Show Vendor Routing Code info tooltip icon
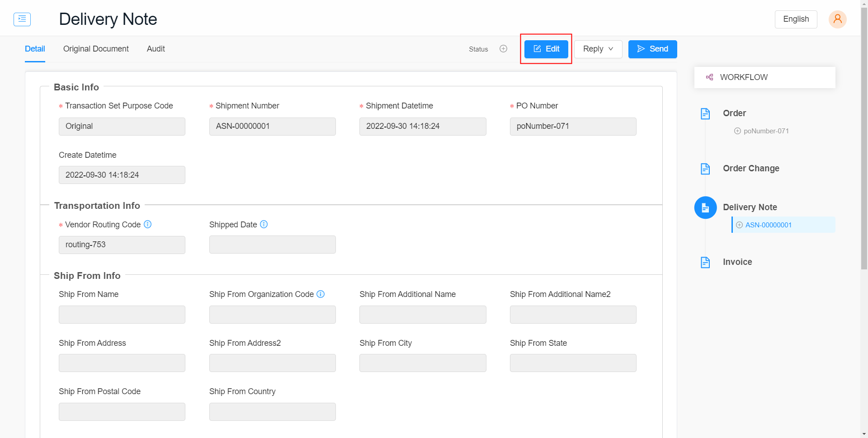The height and width of the screenshot is (438, 868). coord(147,224)
